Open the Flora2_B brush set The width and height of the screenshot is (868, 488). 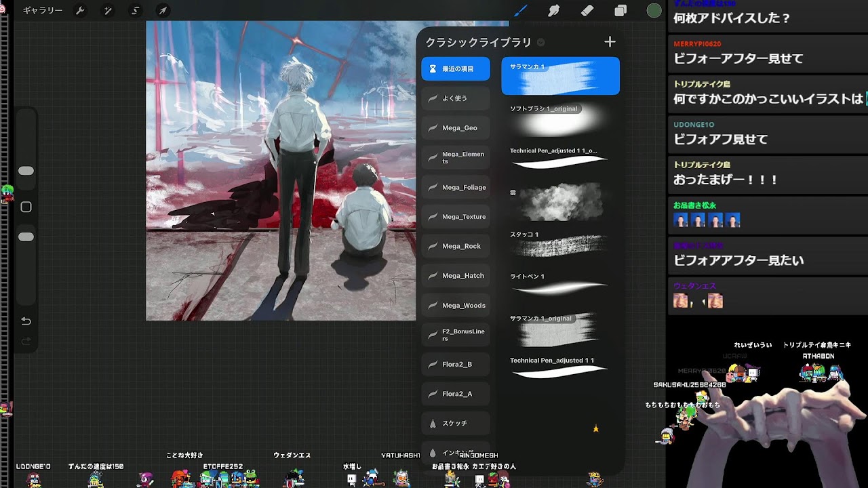456,364
